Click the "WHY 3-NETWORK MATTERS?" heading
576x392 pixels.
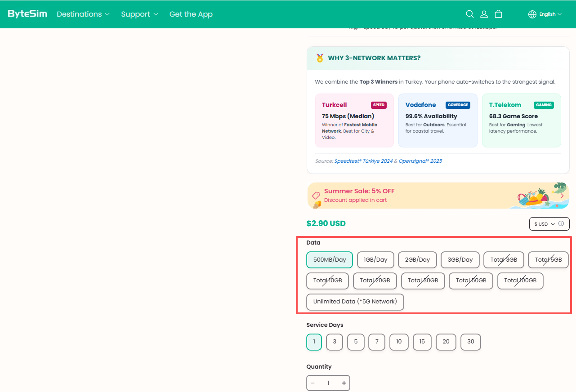click(375, 58)
